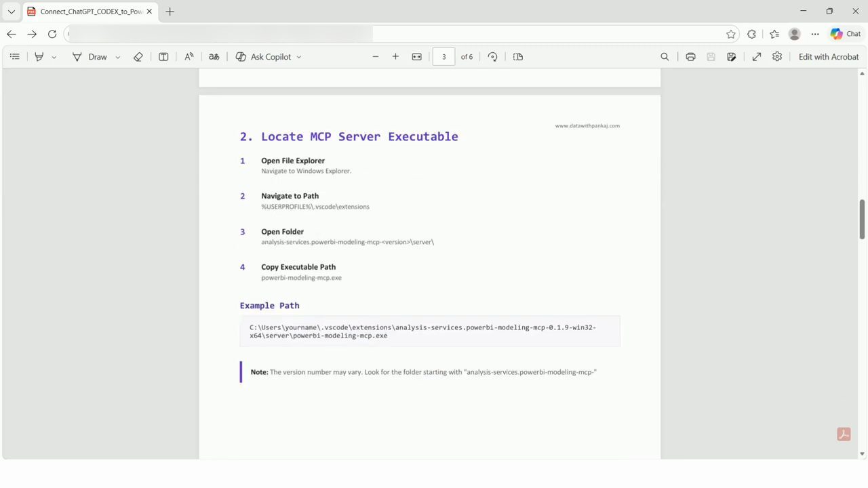868x488 pixels.
Task: Open browser Settings and more menu
Action: (x=815, y=34)
